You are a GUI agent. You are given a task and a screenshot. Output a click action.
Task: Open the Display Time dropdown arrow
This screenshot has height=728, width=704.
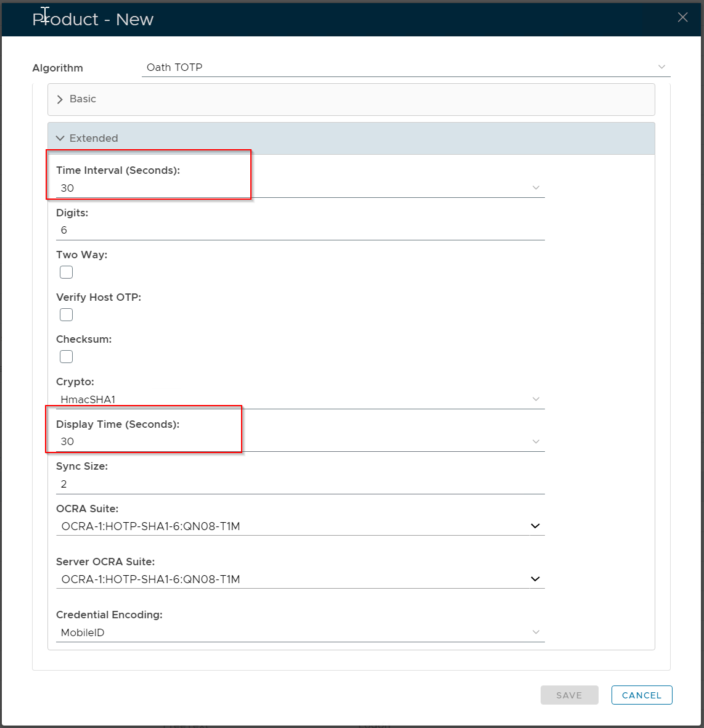[536, 442]
